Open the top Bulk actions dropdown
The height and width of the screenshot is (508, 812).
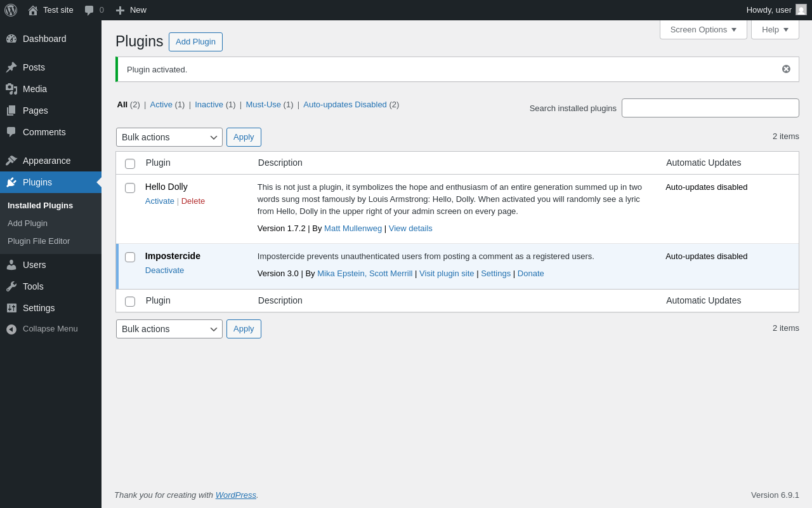tap(169, 137)
